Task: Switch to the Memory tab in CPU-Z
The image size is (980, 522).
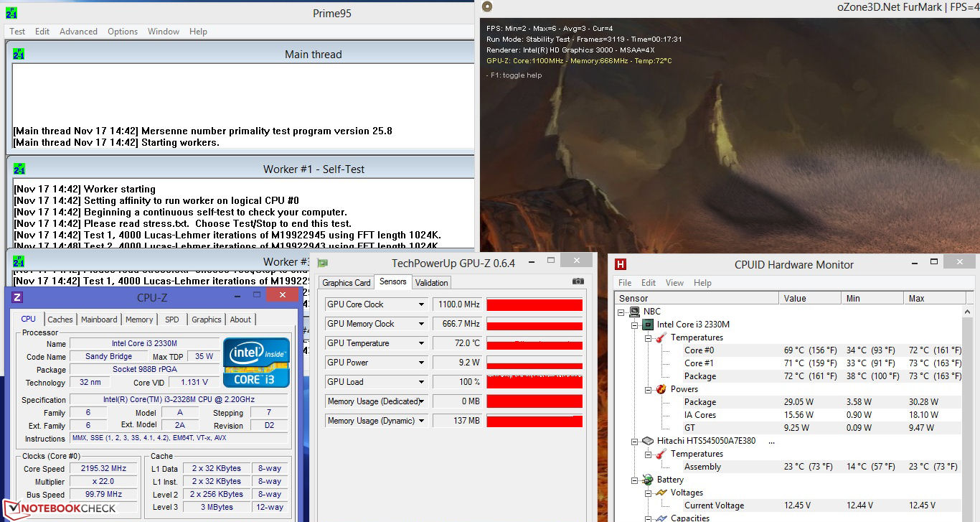Action: pos(139,320)
